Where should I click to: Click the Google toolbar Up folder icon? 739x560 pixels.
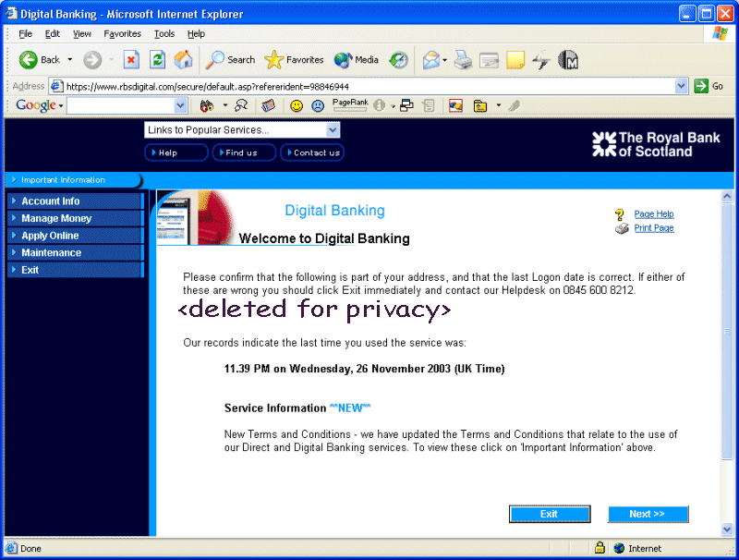(480, 105)
